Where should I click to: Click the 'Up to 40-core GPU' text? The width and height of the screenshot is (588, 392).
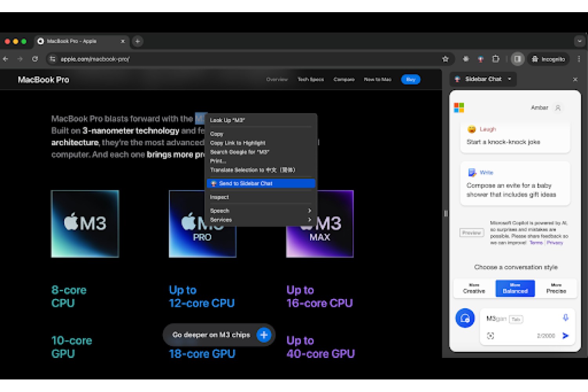tap(321, 347)
